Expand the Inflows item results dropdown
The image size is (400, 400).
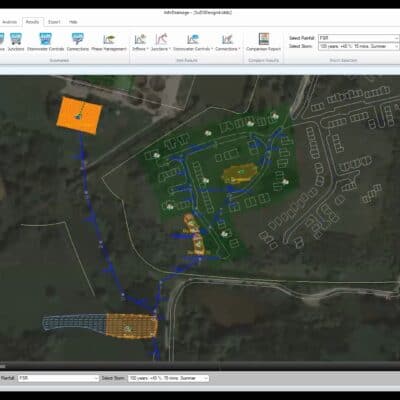point(140,42)
